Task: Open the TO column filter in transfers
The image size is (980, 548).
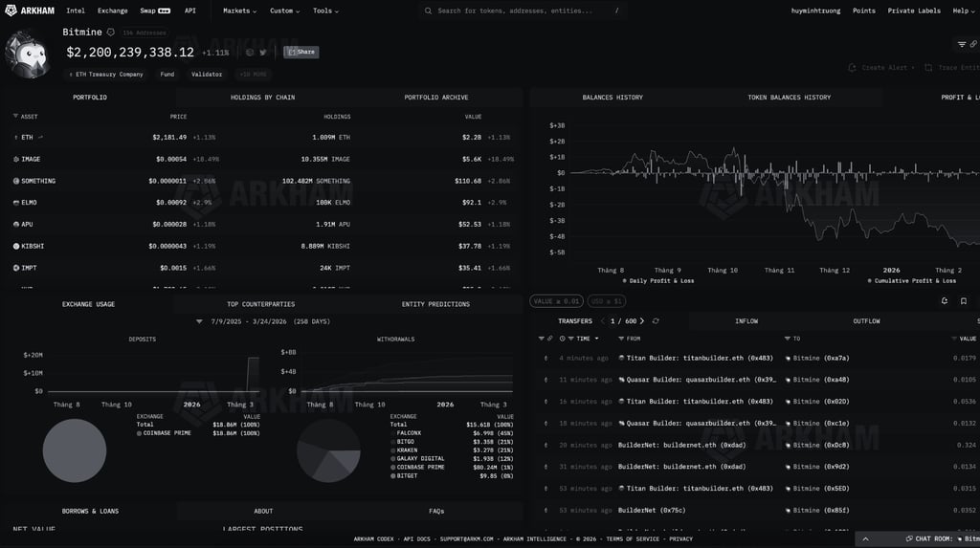Action: (788, 339)
